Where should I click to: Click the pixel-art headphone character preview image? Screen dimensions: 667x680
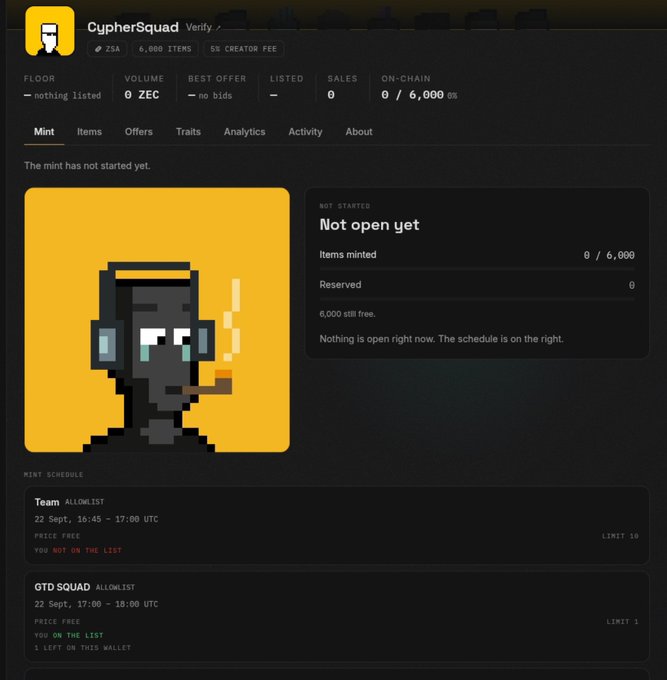coord(157,320)
